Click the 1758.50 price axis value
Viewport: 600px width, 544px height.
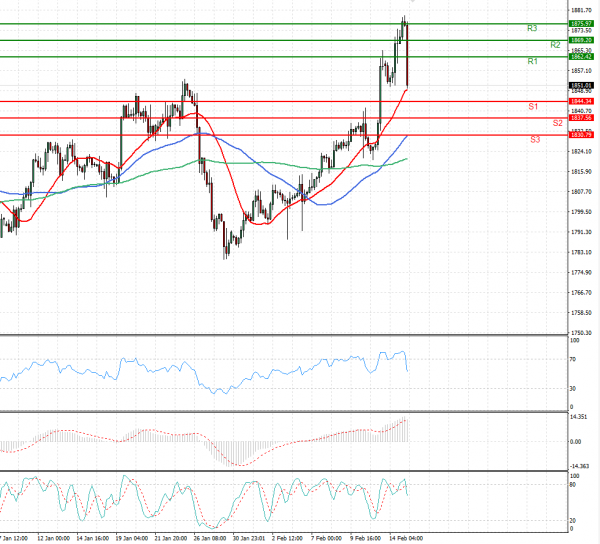581,313
